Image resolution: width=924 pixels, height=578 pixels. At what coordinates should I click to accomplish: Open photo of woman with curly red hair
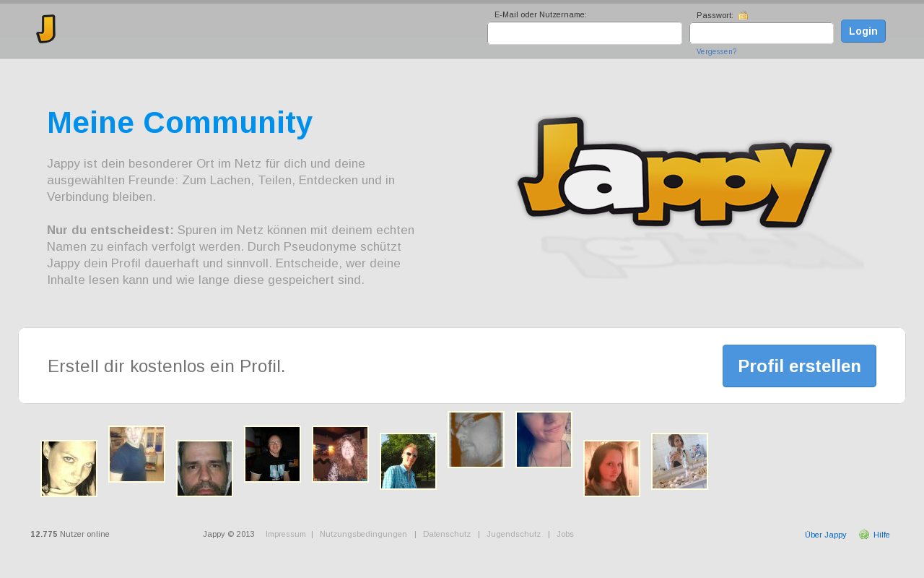tap(340, 454)
